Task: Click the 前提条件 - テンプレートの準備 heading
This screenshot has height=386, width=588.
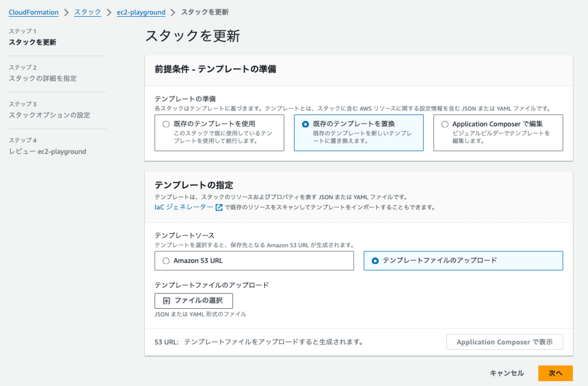Action: coord(216,69)
